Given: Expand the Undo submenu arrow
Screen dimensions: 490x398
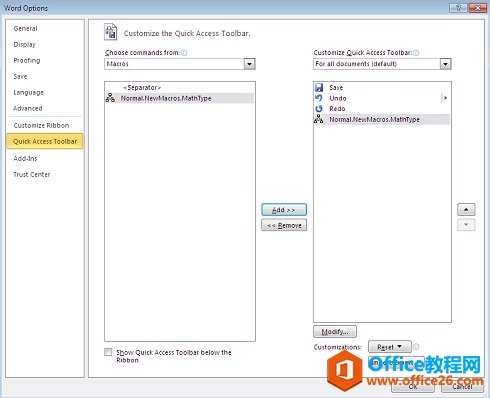Looking at the screenshot, I should 445,98.
